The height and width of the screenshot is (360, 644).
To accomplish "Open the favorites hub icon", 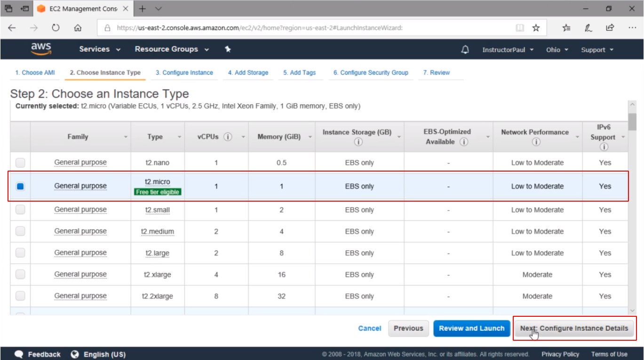I will pos(566,28).
